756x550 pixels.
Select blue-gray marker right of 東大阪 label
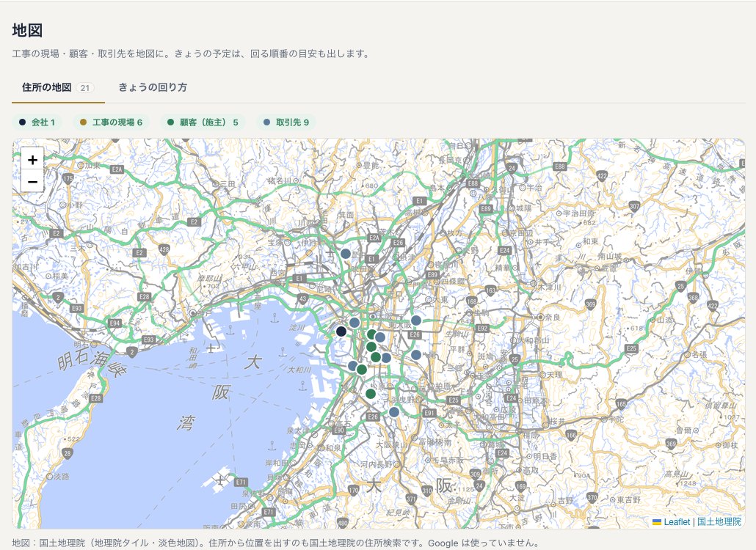416,320
